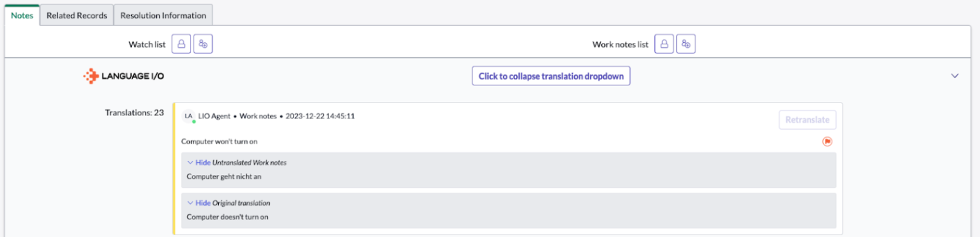Add me to Work notes list

(686, 44)
